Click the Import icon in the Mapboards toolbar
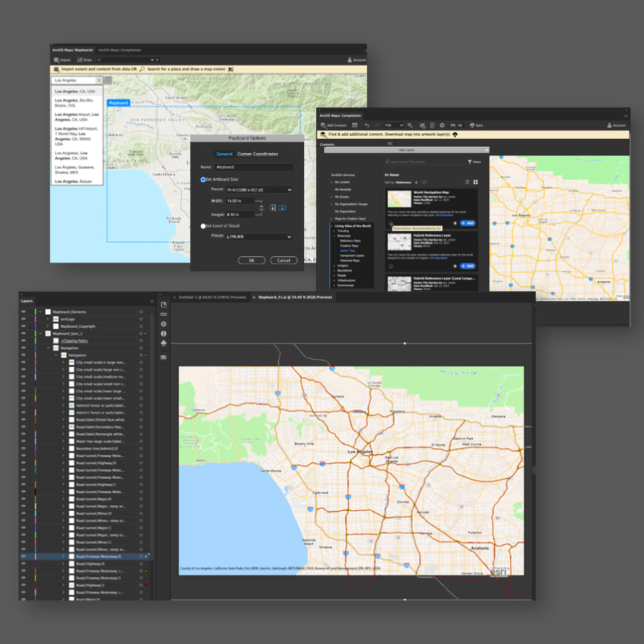This screenshot has height=644, width=644. (57, 60)
